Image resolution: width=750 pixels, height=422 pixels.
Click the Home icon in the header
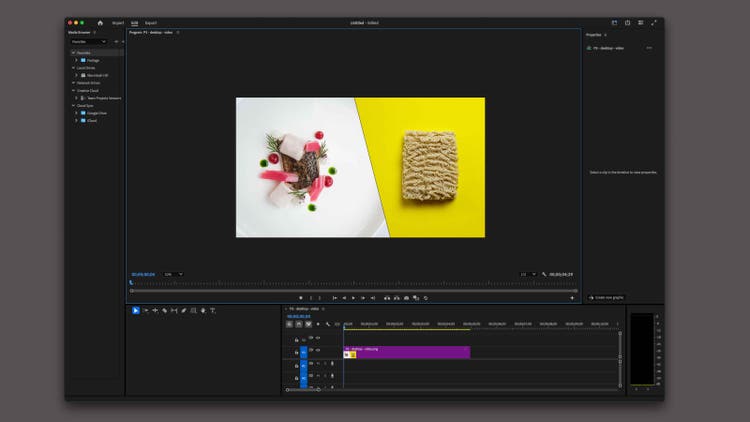pyautogui.click(x=100, y=22)
